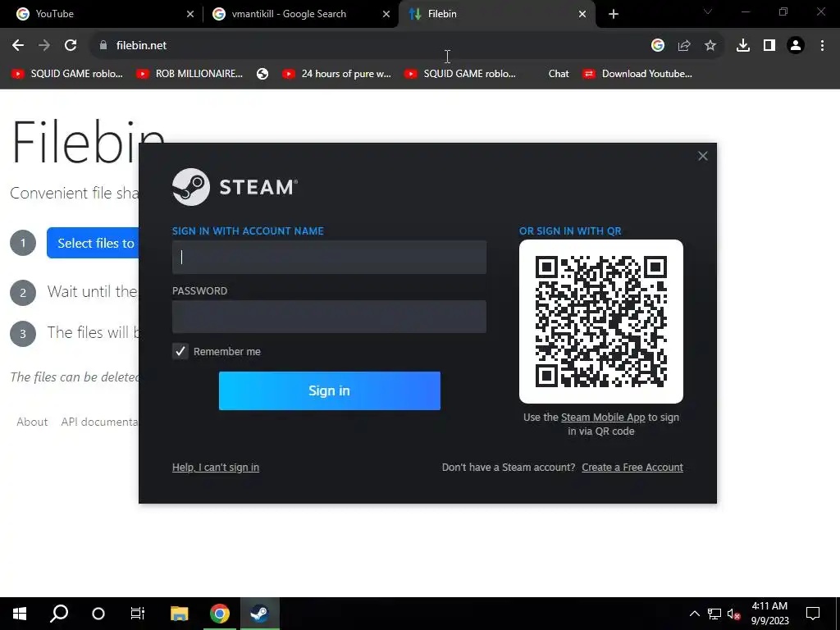Open 24 hours of pure w... bookmark
Screen dimensions: 840x630
click(336, 74)
